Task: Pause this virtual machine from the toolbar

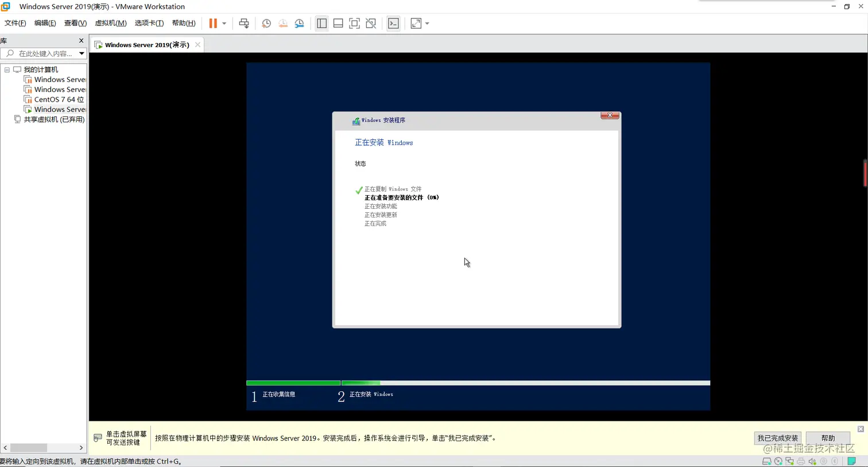Action: 213,24
